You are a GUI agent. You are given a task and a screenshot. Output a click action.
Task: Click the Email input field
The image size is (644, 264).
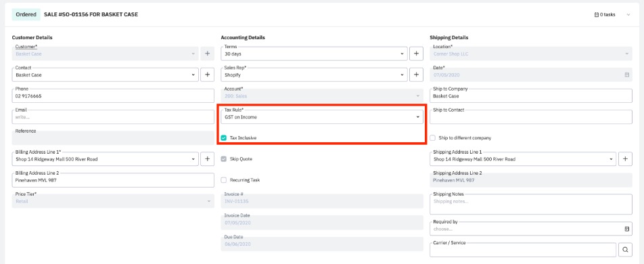click(113, 116)
